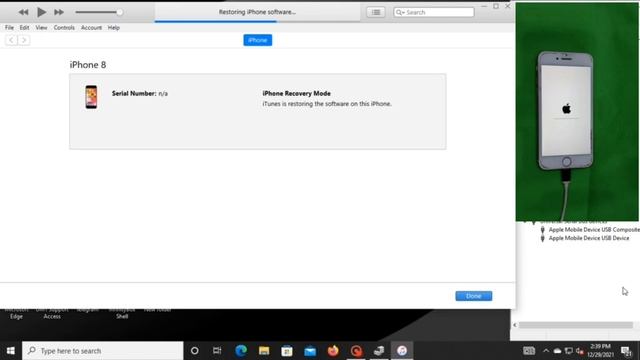This screenshot has width=640, height=360.
Task: Click the iTunes taskbar icon
Action: [x=402, y=351]
